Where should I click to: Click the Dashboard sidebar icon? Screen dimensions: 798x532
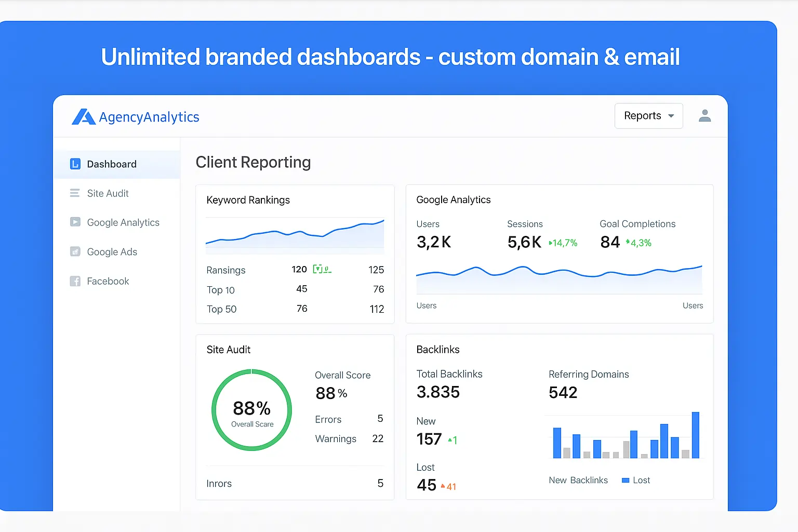(x=75, y=164)
